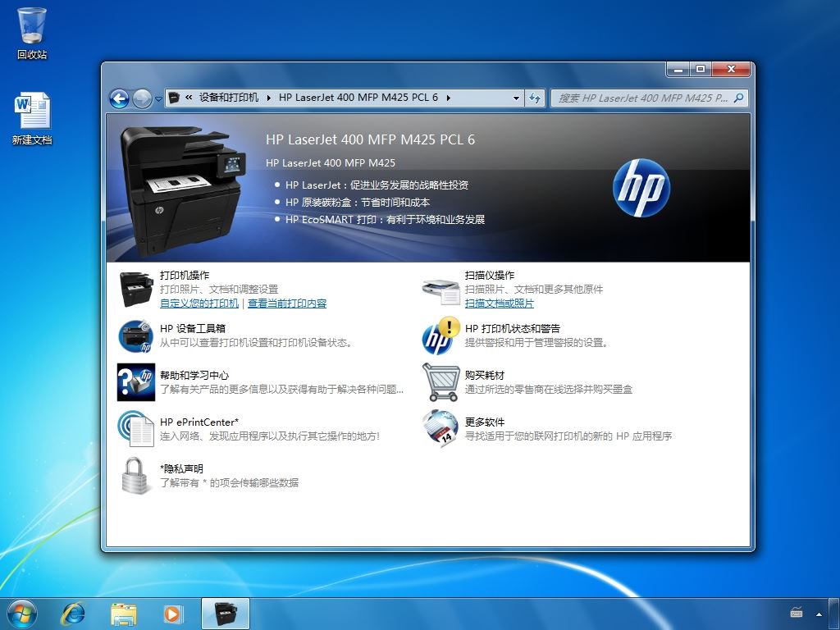Click the HP 设备工具箱 heading
This screenshot has height=630, width=840.
(192, 328)
